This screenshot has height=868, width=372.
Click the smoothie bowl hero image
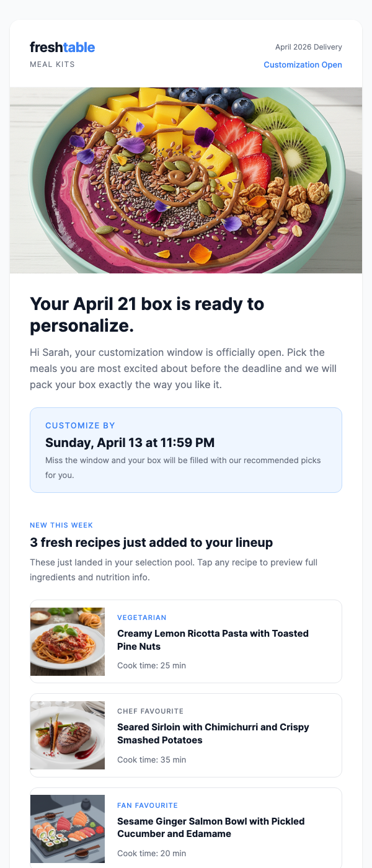click(x=186, y=180)
